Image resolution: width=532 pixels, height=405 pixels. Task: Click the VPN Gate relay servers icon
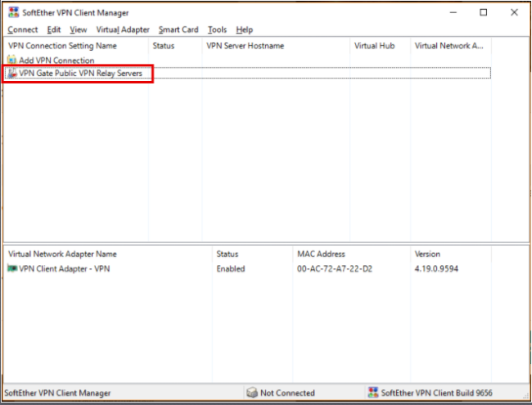coord(12,74)
